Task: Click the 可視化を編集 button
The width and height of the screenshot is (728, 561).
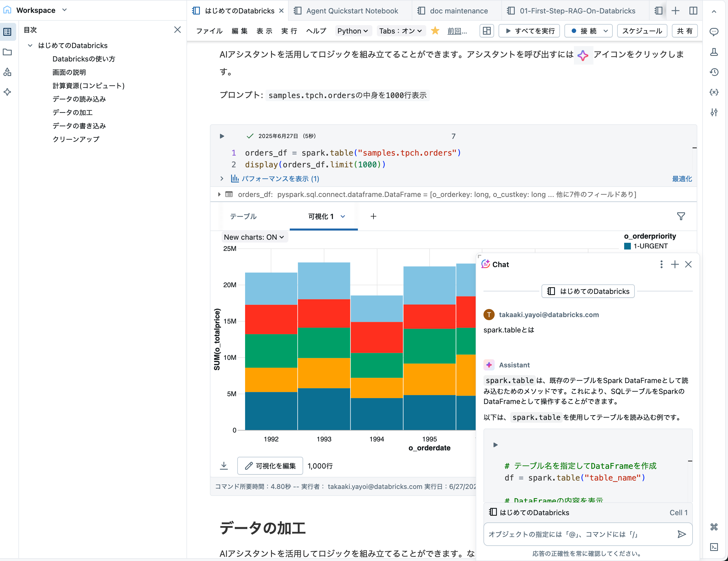Action: click(x=270, y=466)
